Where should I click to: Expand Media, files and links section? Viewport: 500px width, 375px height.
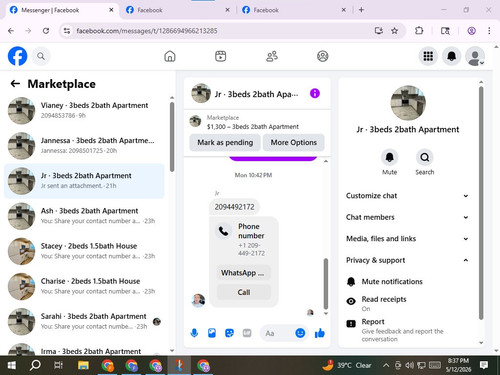point(407,239)
